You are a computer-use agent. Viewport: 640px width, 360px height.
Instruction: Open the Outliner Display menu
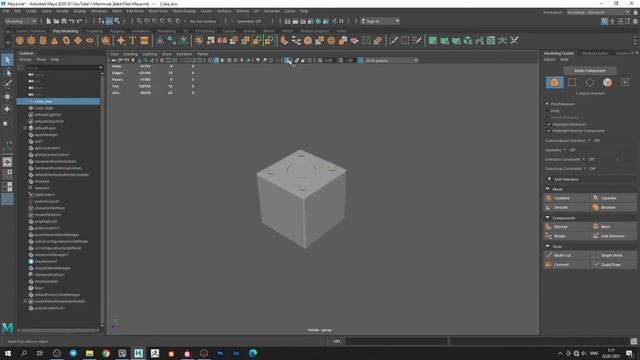[x=25, y=60]
